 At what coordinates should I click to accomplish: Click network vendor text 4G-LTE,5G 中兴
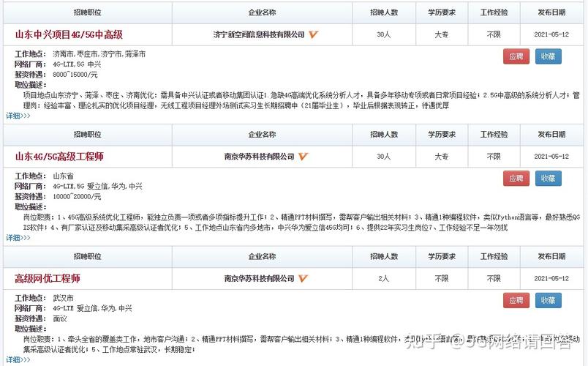point(77,64)
